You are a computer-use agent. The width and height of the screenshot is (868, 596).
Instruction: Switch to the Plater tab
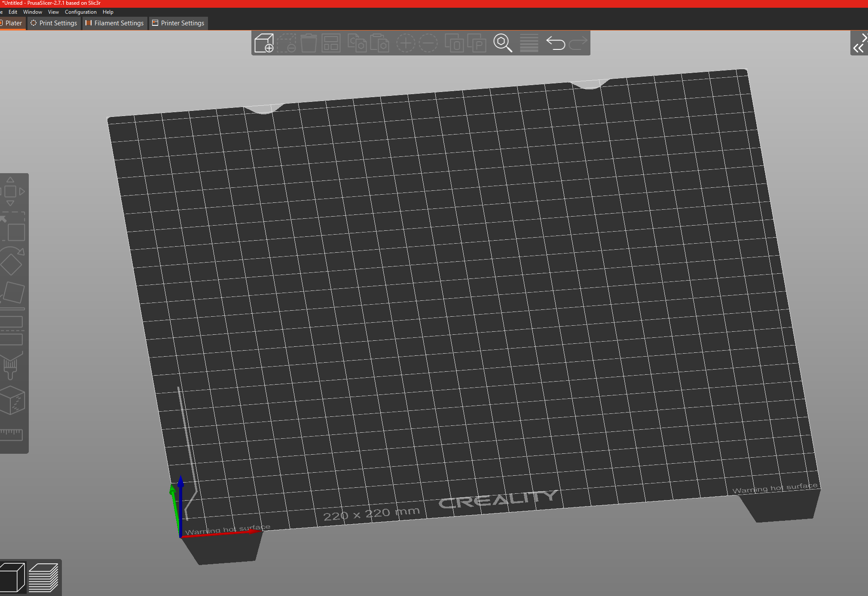click(12, 23)
